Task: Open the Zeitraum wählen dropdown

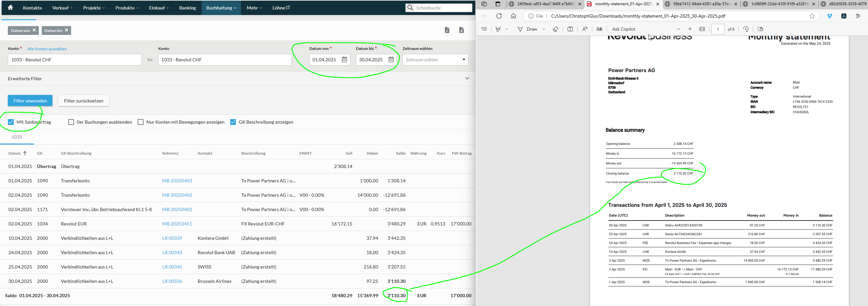Action: click(x=435, y=60)
